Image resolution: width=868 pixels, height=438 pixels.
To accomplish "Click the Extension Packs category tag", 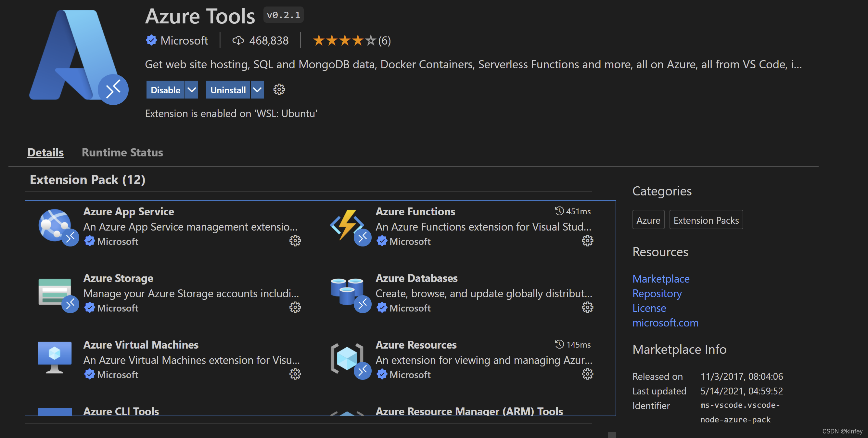I will [706, 220].
